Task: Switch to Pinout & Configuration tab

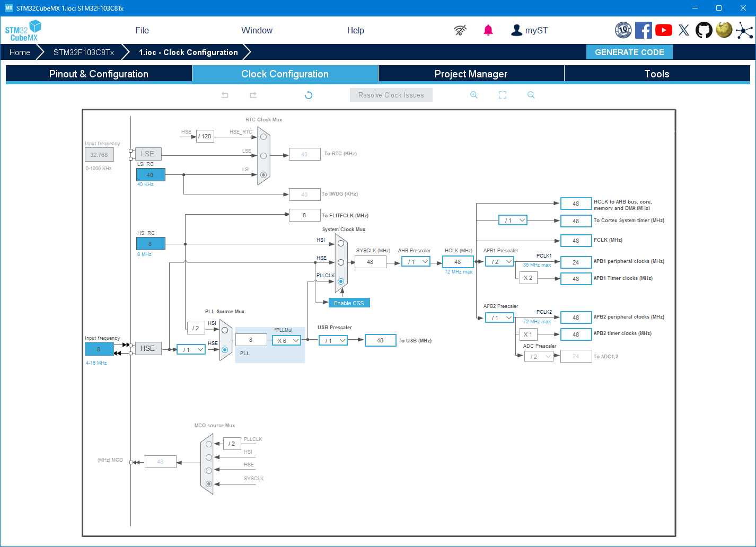Action: (x=99, y=74)
